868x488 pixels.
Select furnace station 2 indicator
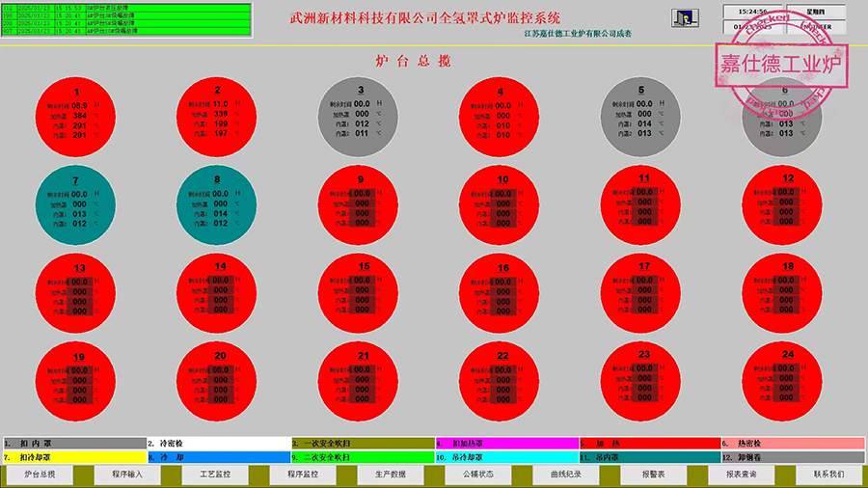tap(217, 117)
